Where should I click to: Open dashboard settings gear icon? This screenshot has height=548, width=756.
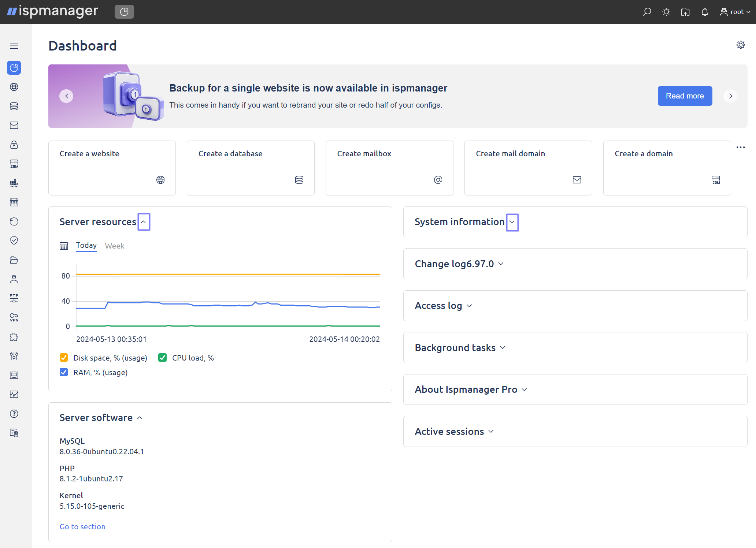pyautogui.click(x=741, y=45)
